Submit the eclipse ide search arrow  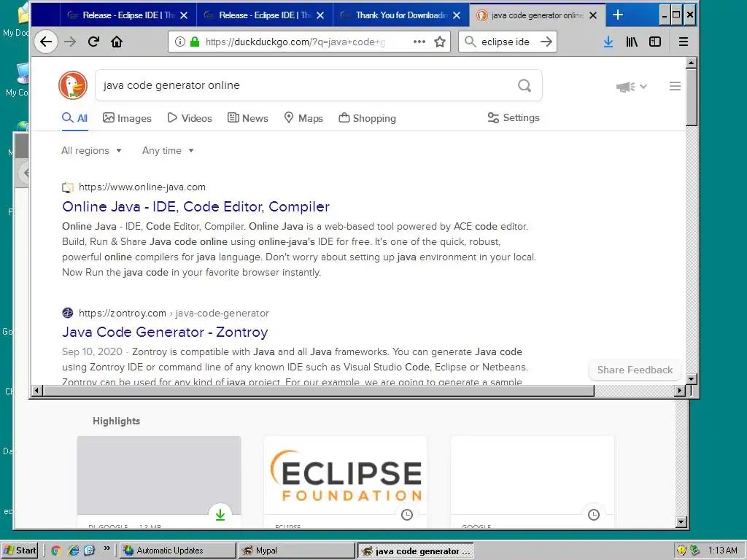[x=546, y=42]
